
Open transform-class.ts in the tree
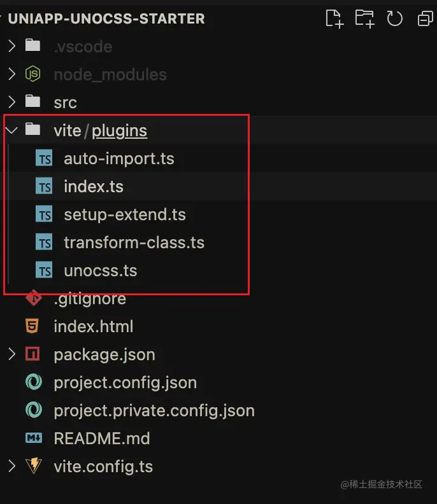[134, 242]
